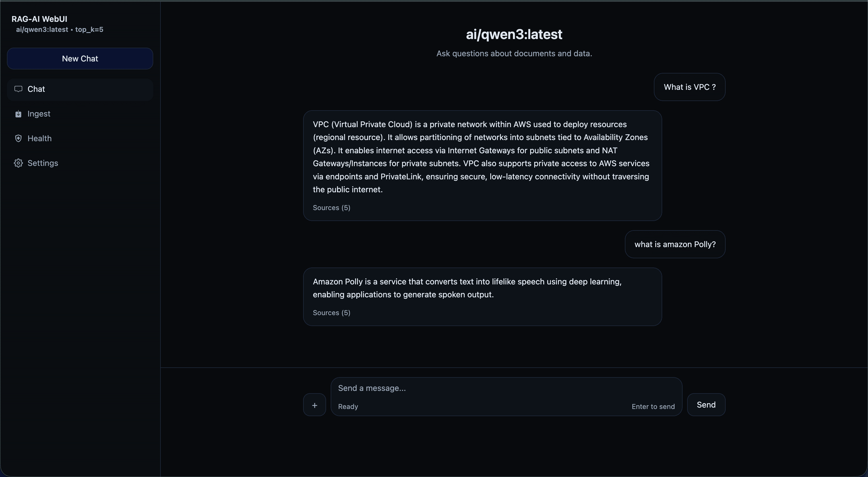Screen dimensions: 868x477
Task: Click the Ready status text
Action: (x=348, y=407)
